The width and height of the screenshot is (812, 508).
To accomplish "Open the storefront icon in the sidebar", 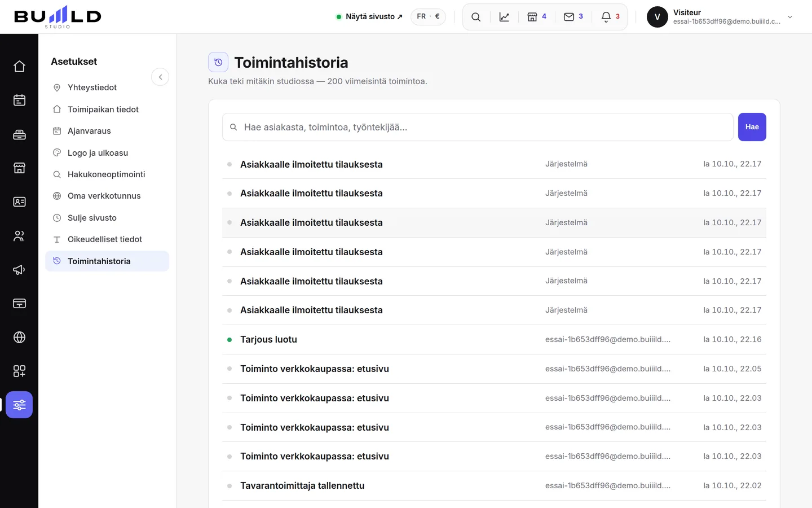I will 19,168.
